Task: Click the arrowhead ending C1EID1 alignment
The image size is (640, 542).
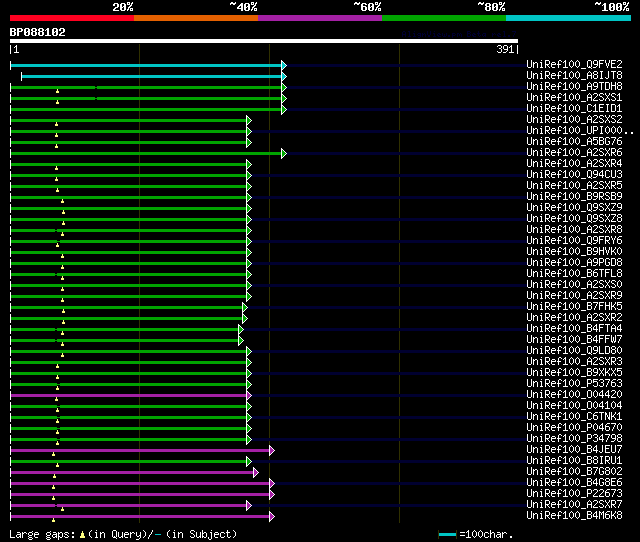Action: pyautogui.click(x=284, y=109)
